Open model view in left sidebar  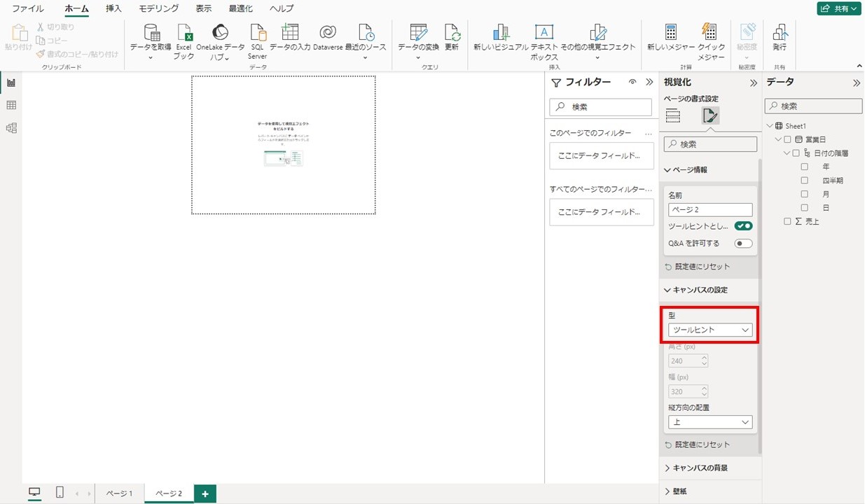(11, 128)
